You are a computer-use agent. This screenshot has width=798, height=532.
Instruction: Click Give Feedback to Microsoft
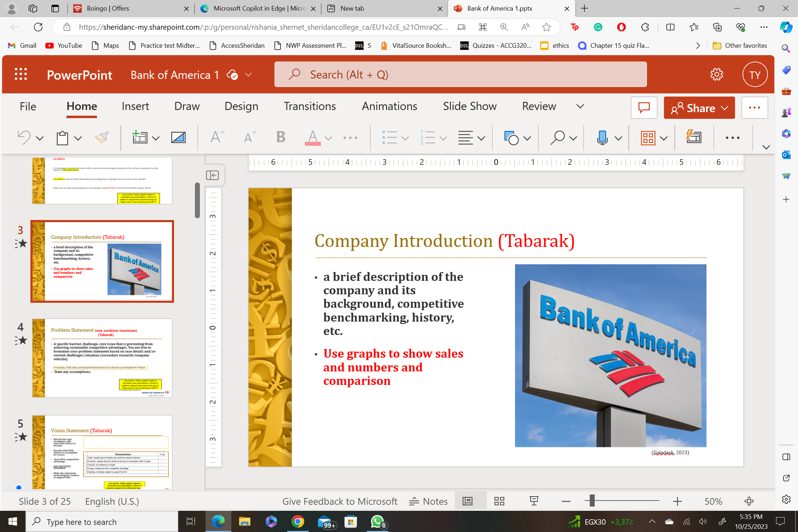pyautogui.click(x=340, y=501)
